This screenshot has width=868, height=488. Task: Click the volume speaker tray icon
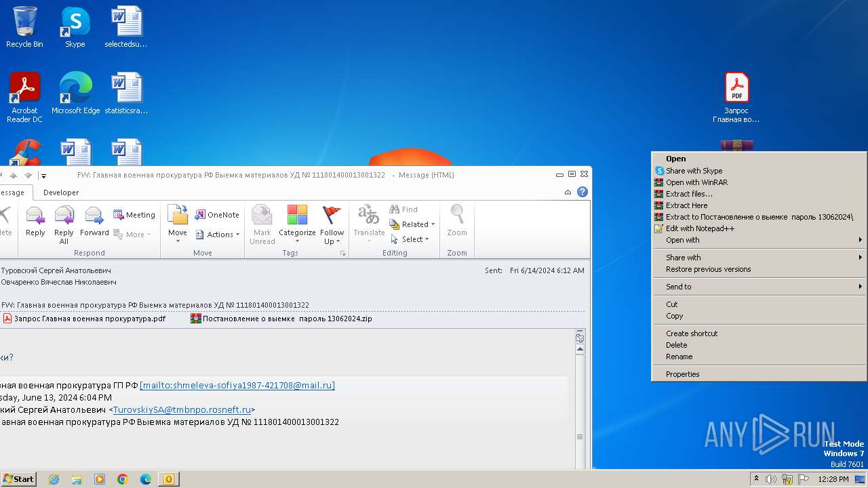pyautogui.click(x=771, y=479)
